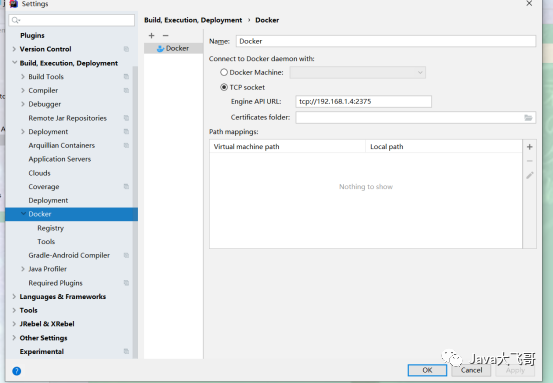Screen dimensions: 553x383
Task: Open Arquillian Containers settings
Action: click(61, 145)
